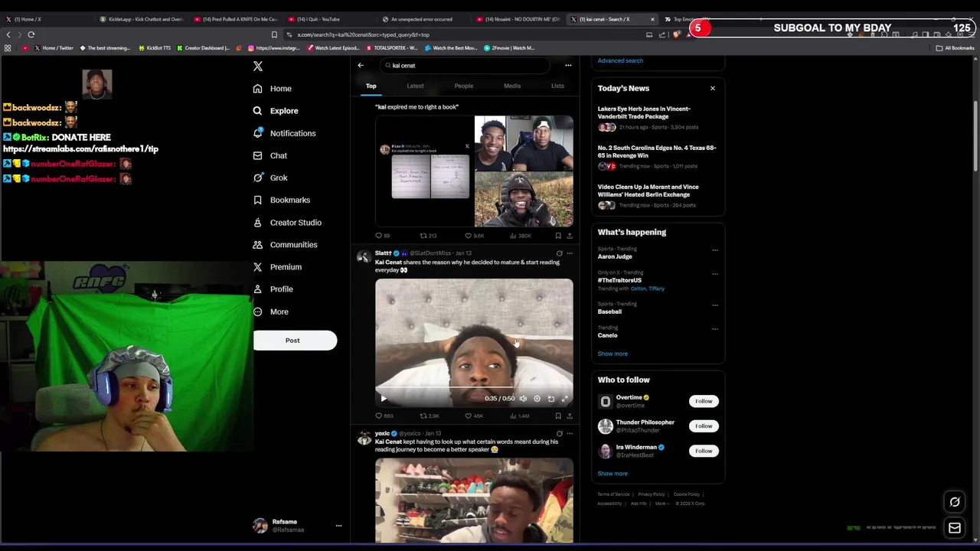
Task: Follow Ira Winderman account
Action: coord(704,451)
